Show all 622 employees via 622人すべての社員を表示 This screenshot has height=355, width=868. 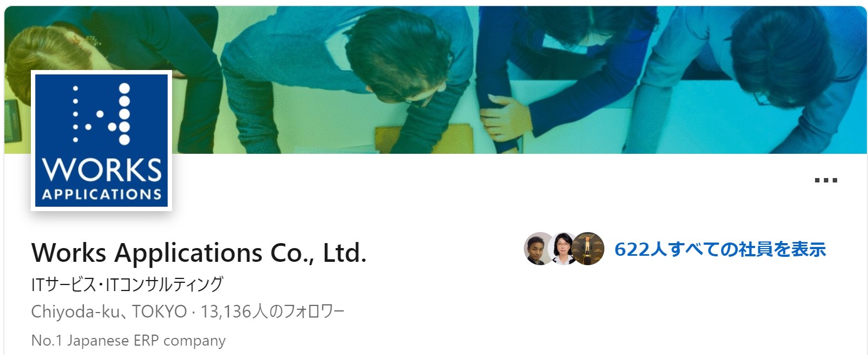pyautogui.click(x=720, y=249)
